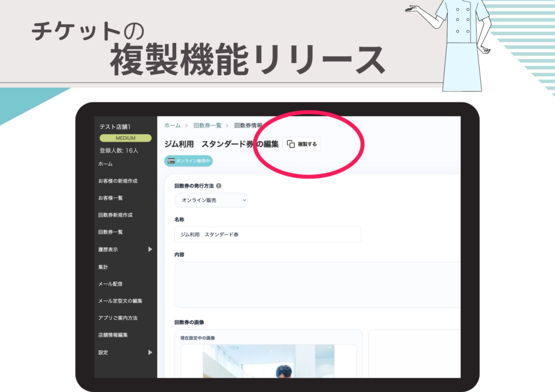Screen dimensions: 555x392
Task: Click the MEDIUM plan badge
Action: pyautogui.click(x=125, y=138)
